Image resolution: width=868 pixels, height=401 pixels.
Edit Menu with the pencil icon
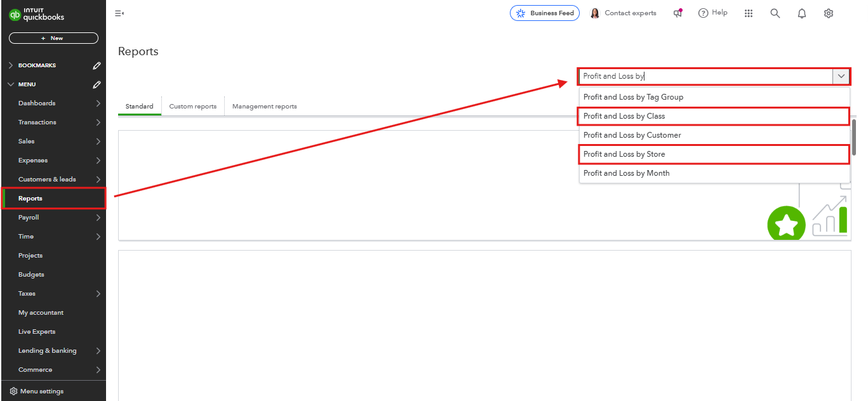[97, 84]
